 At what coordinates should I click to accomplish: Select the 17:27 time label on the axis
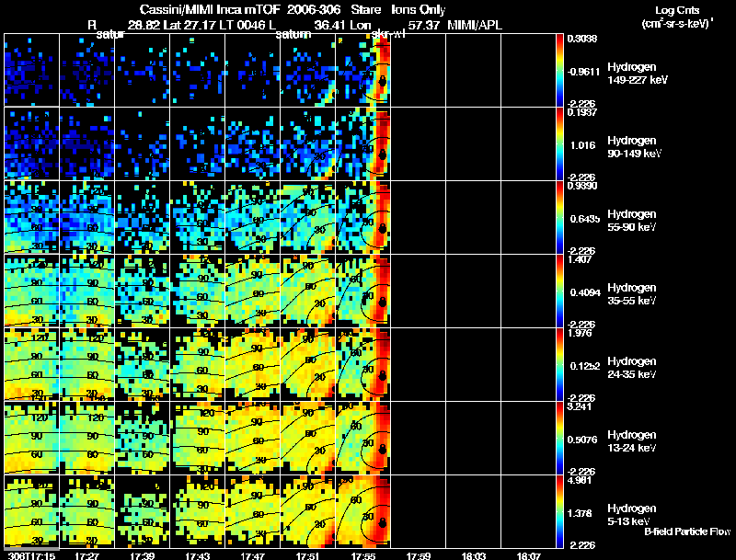(86, 554)
